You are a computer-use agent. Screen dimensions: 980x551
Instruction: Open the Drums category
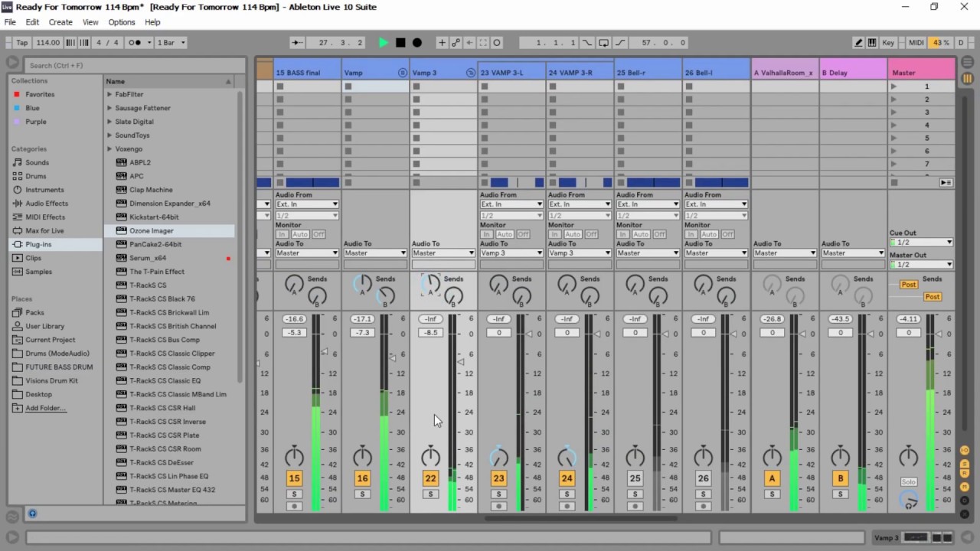click(x=35, y=176)
